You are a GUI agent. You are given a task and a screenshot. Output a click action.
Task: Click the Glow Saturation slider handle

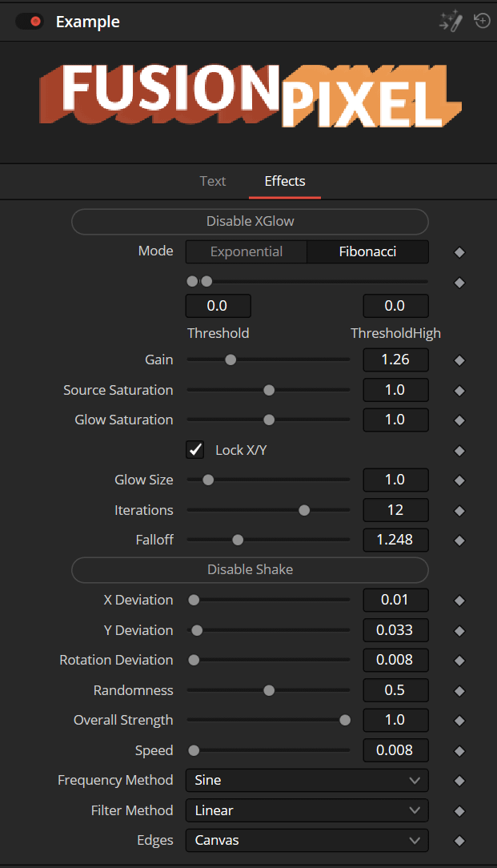(x=269, y=420)
